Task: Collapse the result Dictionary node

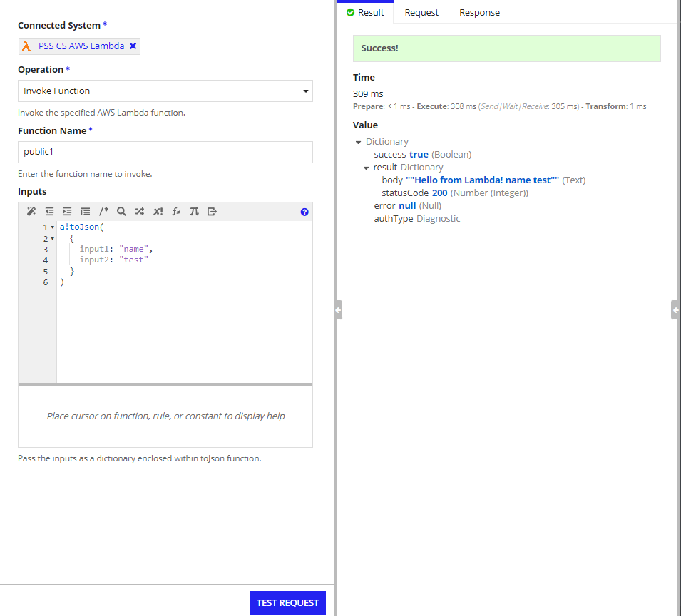Action: 367,168
